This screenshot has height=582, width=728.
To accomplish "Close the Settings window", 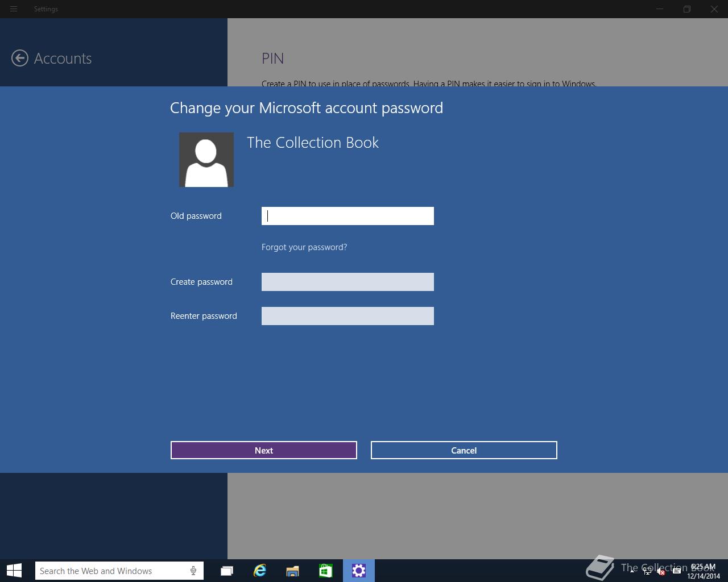I will [x=714, y=9].
